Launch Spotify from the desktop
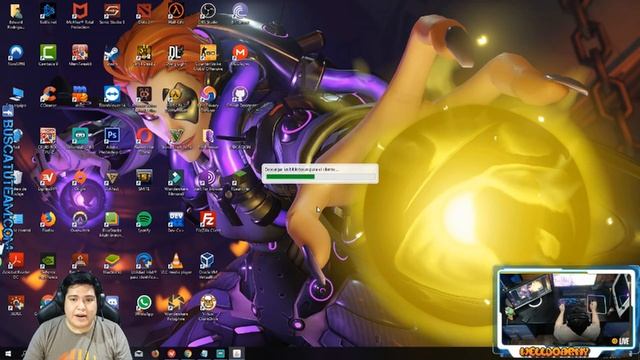 point(144,222)
